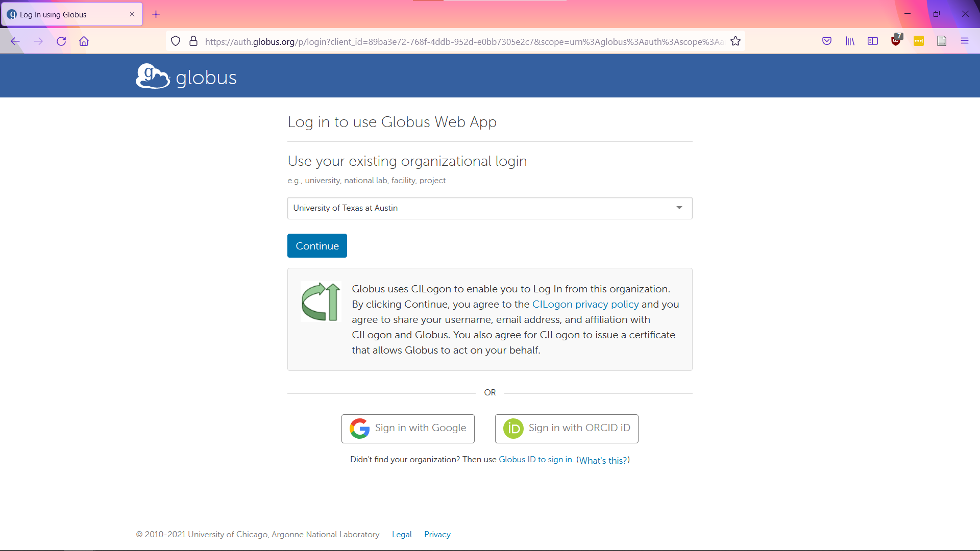Click the uBlock Origin shield icon
Image resolution: width=980 pixels, height=551 pixels.
(x=896, y=41)
